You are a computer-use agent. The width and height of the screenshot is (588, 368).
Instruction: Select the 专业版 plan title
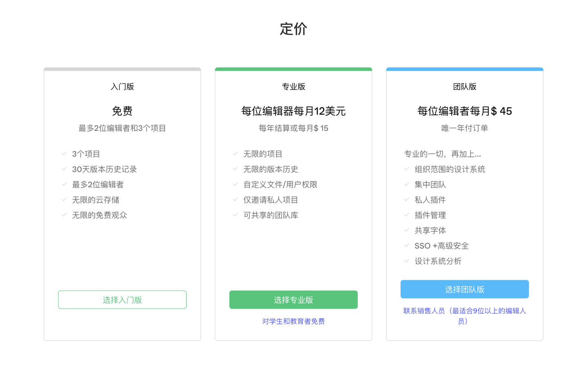click(293, 87)
